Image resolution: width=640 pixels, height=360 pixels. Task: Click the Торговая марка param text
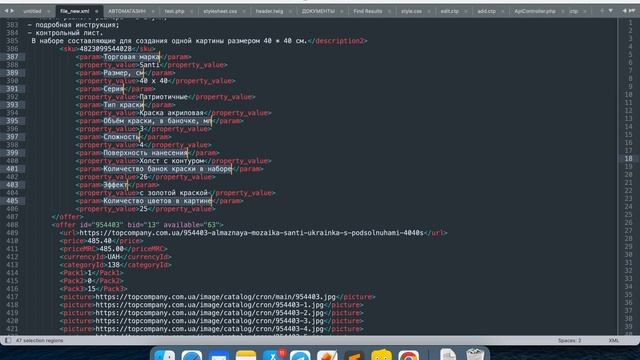pyautogui.click(x=131, y=57)
